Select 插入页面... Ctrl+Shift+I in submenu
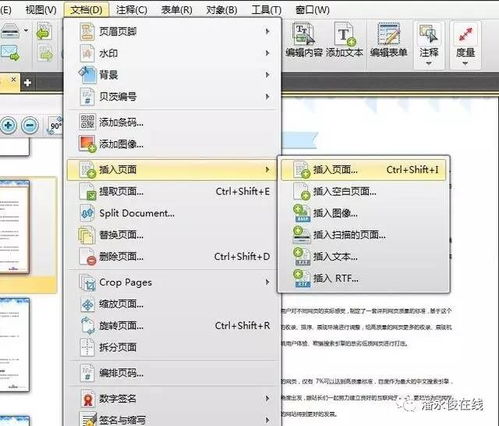This screenshot has height=426, width=499. [x=363, y=170]
